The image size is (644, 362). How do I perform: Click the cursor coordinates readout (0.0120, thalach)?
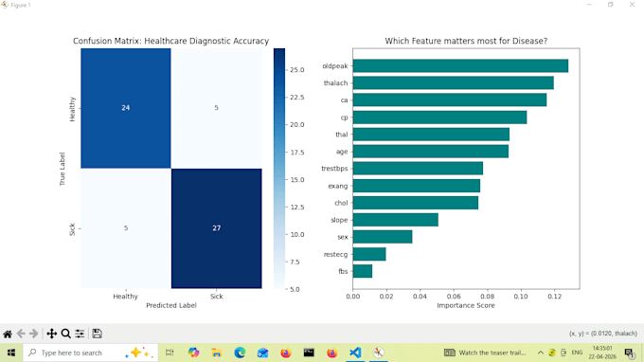[x=603, y=334]
